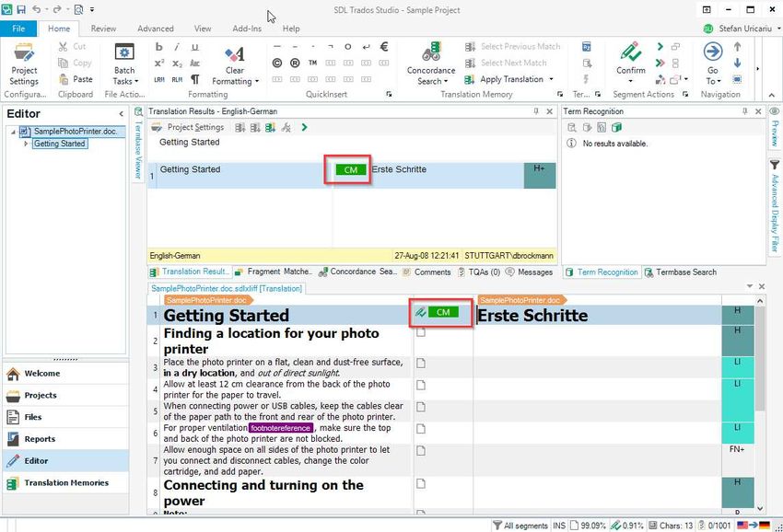Open the Translation Memories view
Viewport: 783px width, 532px height.
pos(66,483)
